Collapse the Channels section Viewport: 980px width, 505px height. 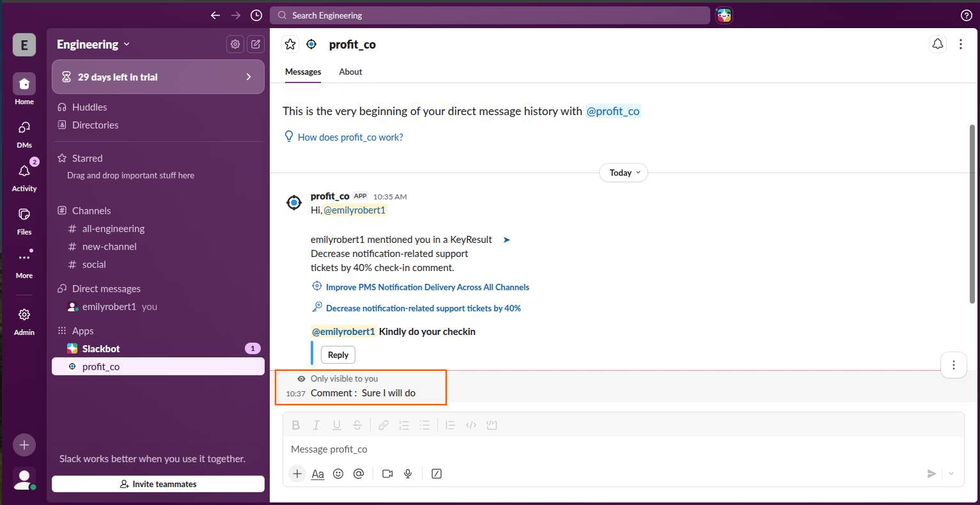(91, 211)
